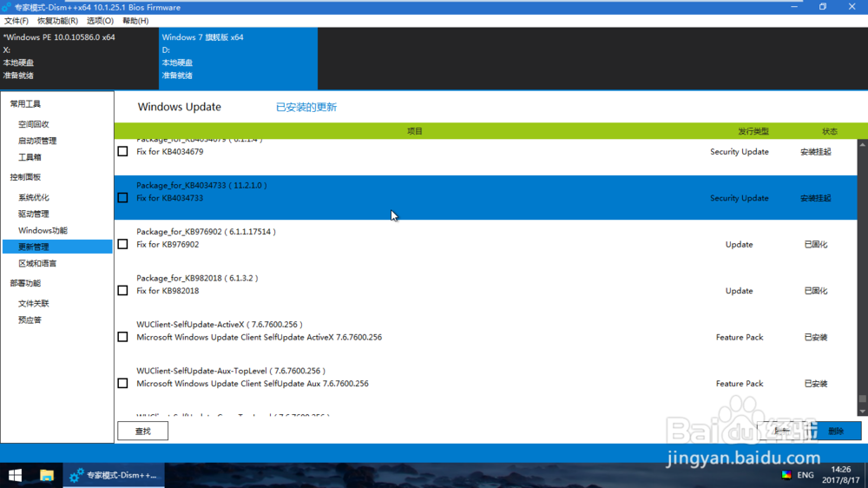Image resolution: width=868 pixels, height=488 pixels.
Task: Open the 恢复功能(R) menu
Action: [x=57, y=21]
